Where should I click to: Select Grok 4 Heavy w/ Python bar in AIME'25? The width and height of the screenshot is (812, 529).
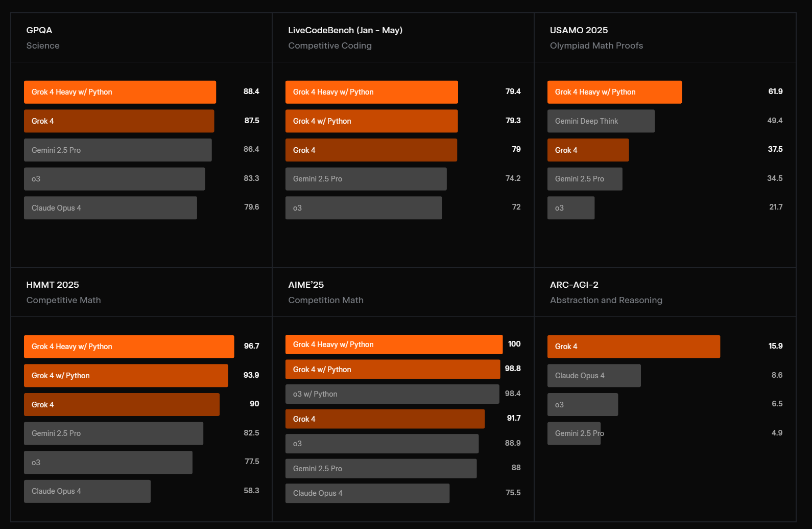click(x=394, y=344)
